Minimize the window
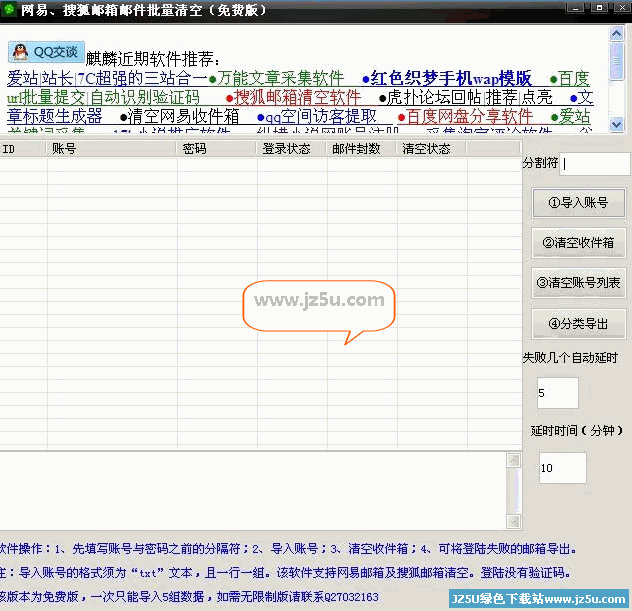 (575, 8)
